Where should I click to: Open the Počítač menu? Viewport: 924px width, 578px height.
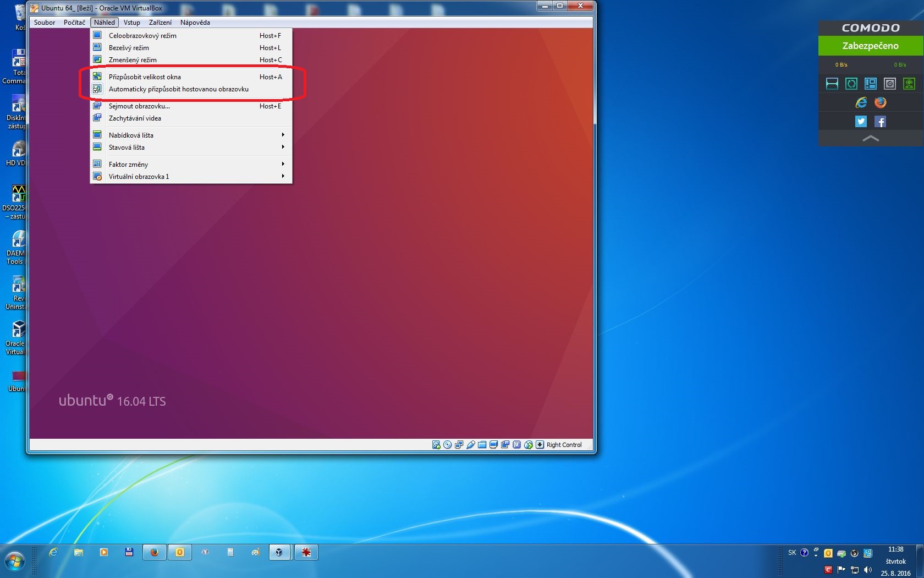click(74, 23)
